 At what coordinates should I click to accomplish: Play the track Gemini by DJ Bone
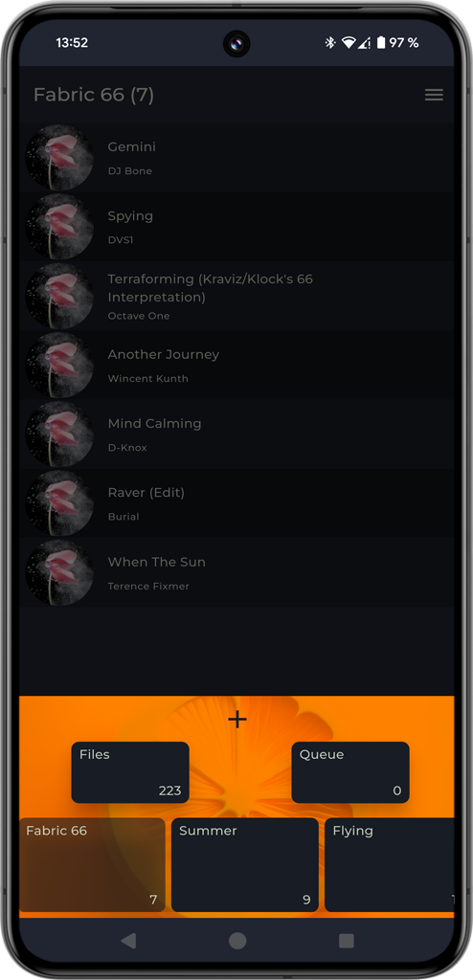pyautogui.click(x=236, y=156)
